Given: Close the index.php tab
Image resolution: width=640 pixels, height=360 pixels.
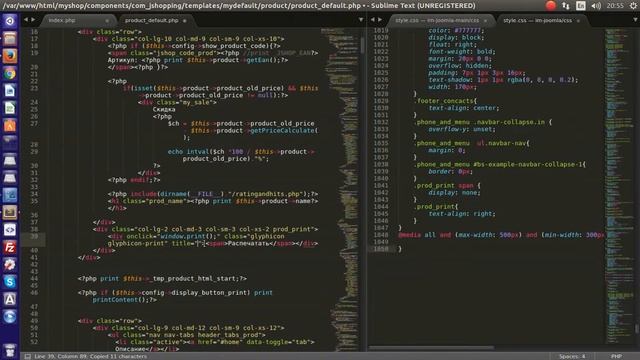Looking at the screenshot, I should tap(107, 21).
